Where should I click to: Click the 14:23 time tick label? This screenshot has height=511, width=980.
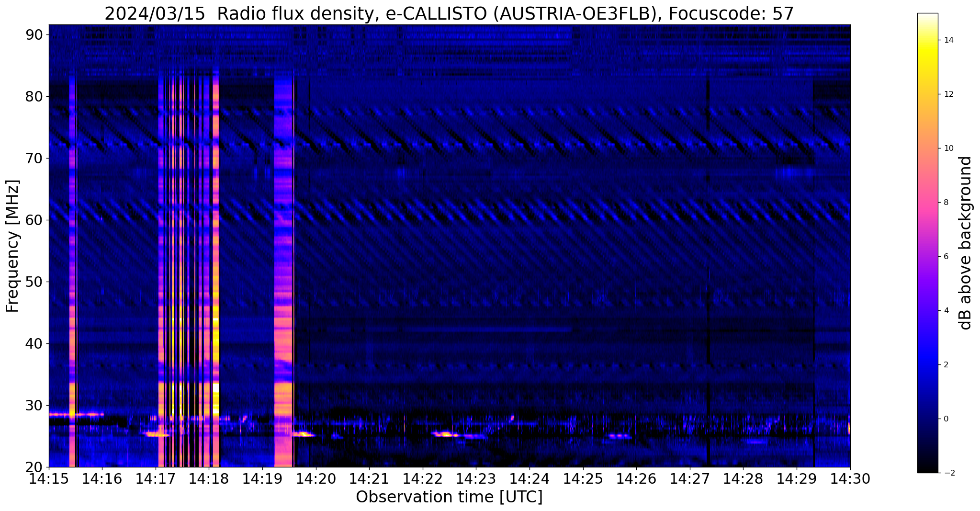(476, 478)
